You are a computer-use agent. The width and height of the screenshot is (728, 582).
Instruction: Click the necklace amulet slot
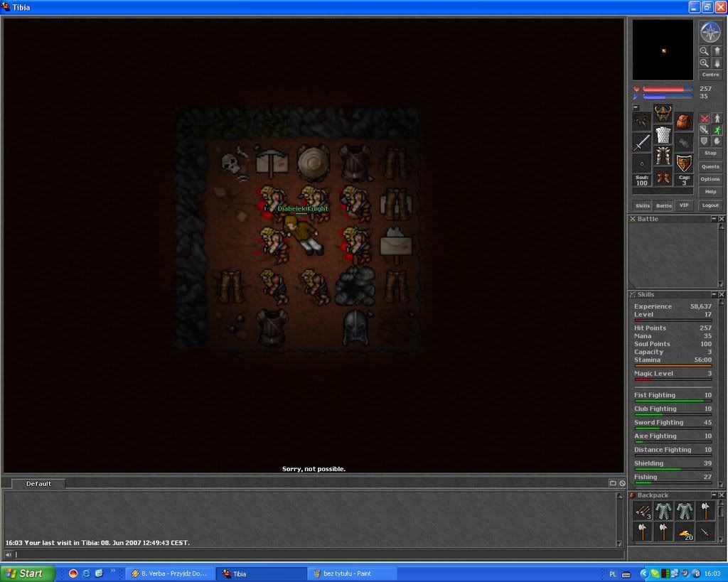click(642, 122)
